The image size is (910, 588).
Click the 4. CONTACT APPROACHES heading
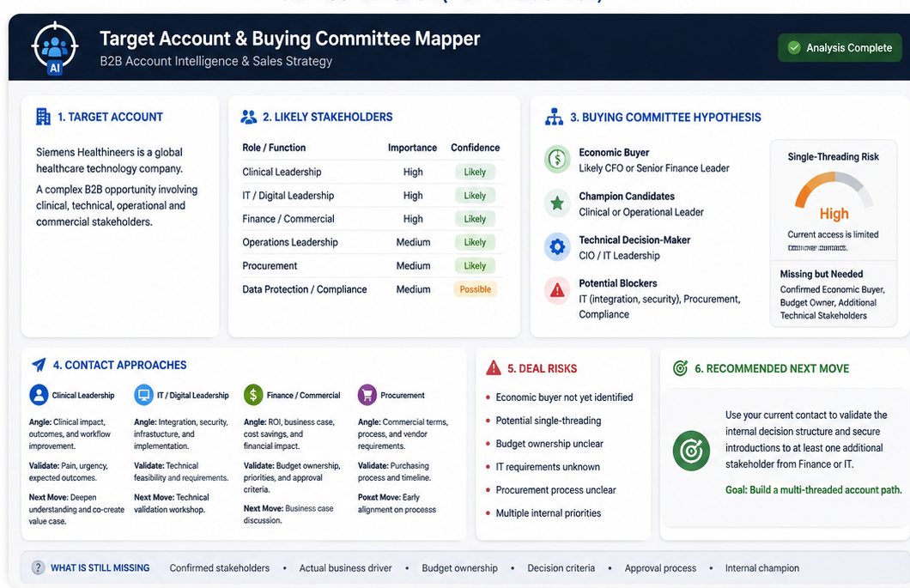[x=120, y=365]
